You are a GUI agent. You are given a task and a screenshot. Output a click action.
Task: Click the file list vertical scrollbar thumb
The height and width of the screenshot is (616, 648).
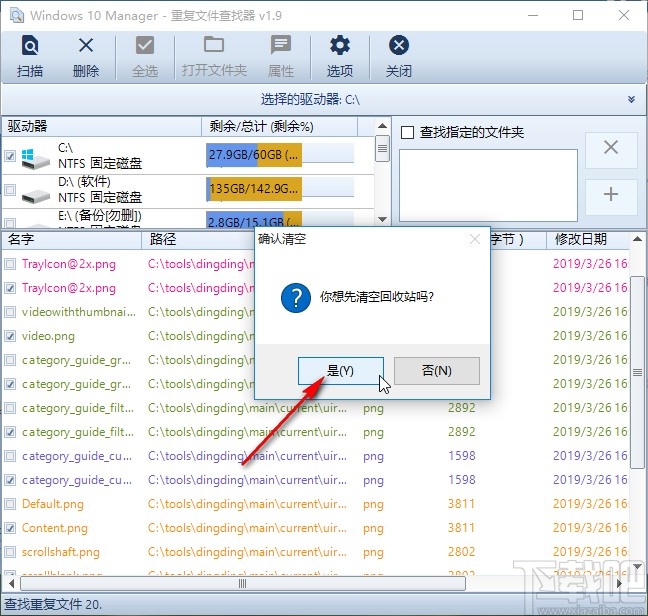pos(637,372)
